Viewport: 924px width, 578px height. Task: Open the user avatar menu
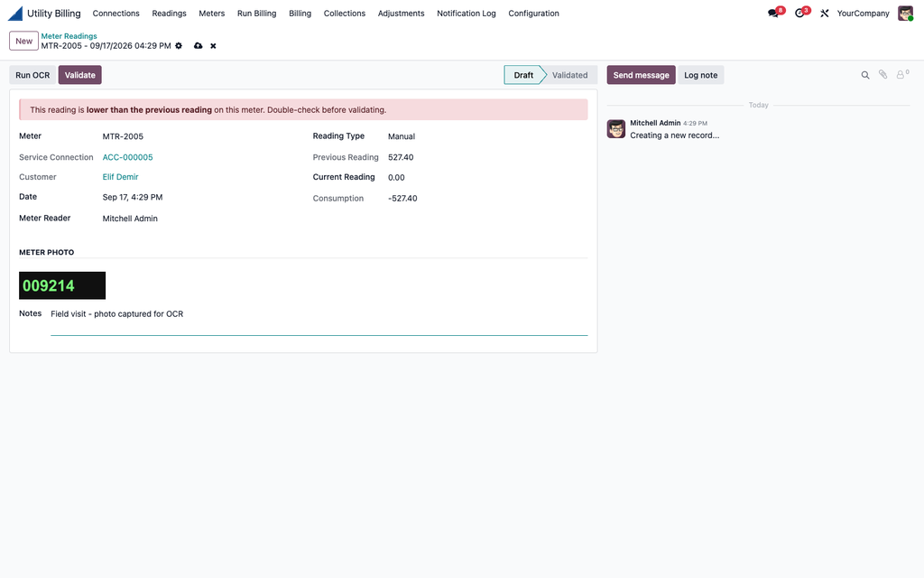[905, 13]
